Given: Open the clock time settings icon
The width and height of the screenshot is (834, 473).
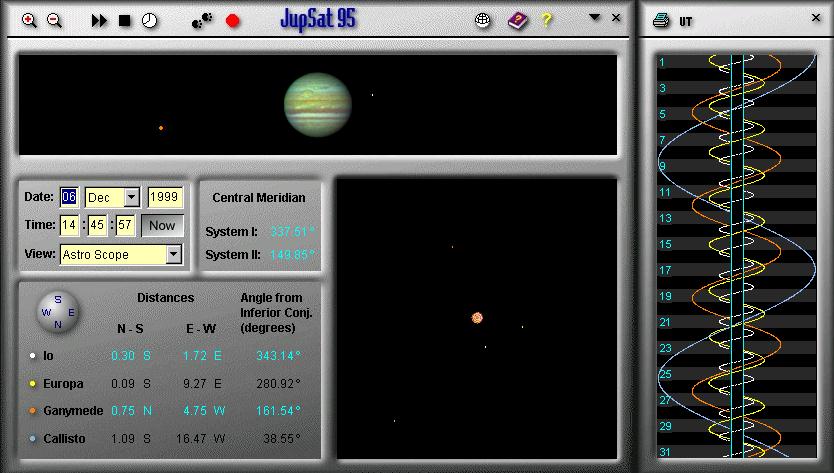Looking at the screenshot, I should tap(149, 21).
